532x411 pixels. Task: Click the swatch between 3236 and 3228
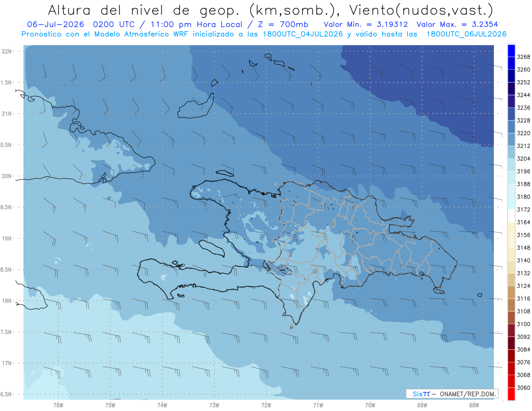pos(511,114)
